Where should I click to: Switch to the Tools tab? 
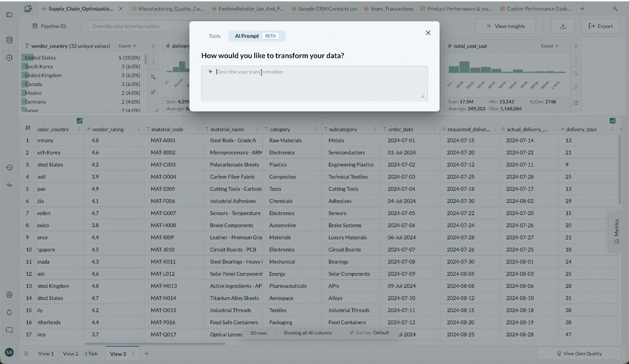coord(214,36)
